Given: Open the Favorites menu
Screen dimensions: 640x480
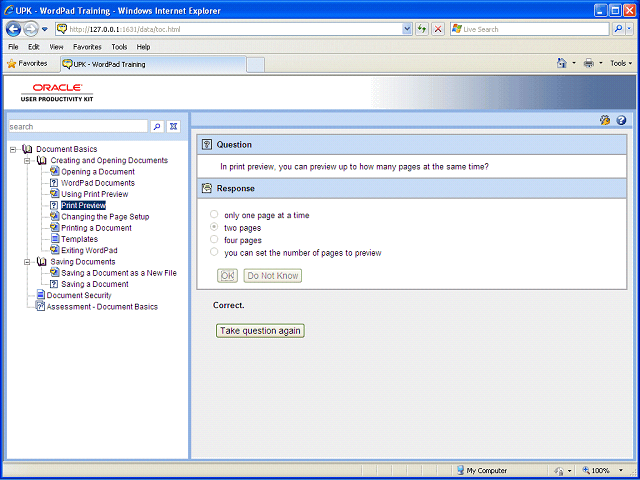Looking at the screenshot, I should (x=87, y=47).
